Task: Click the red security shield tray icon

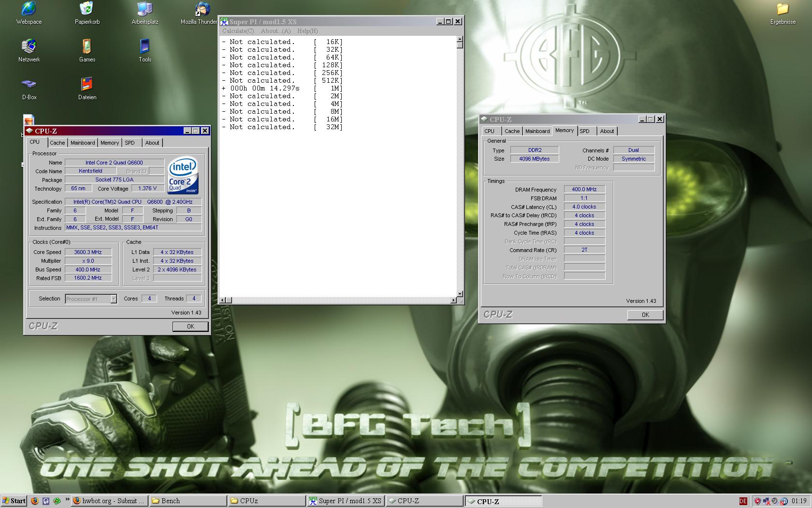Action: (757, 501)
